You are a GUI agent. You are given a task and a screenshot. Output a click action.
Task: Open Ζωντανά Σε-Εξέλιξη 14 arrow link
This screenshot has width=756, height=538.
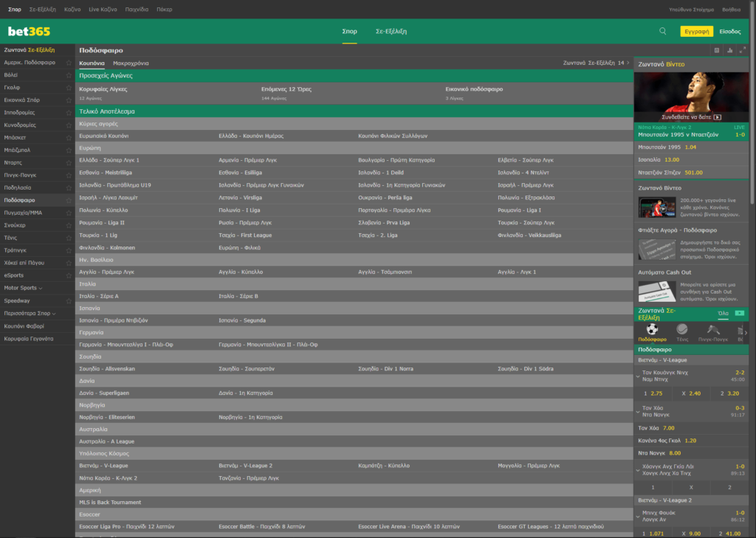[x=597, y=63]
